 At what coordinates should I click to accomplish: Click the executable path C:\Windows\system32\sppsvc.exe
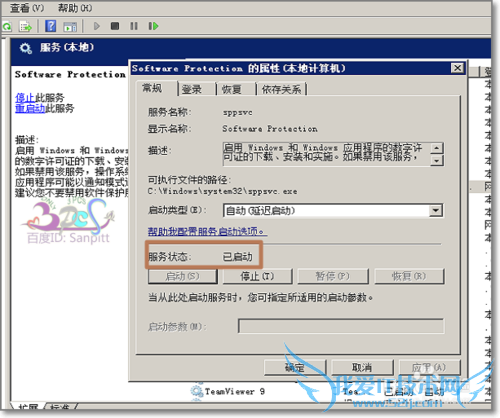pos(223,191)
